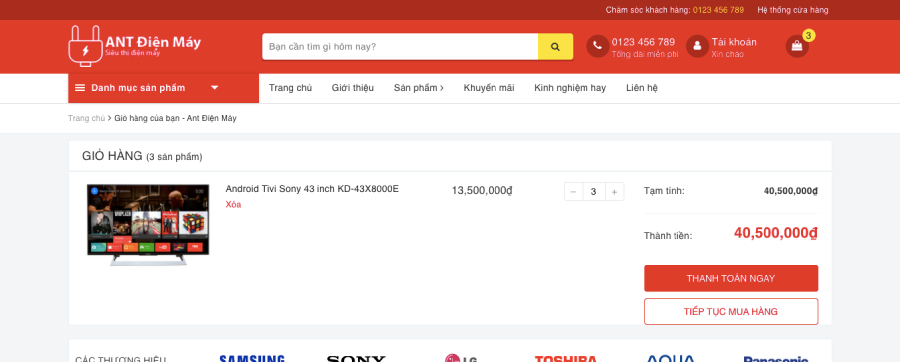Image resolution: width=900 pixels, height=362 pixels.
Task: Click the Samsung brand logo
Action: tap(252, 359)
